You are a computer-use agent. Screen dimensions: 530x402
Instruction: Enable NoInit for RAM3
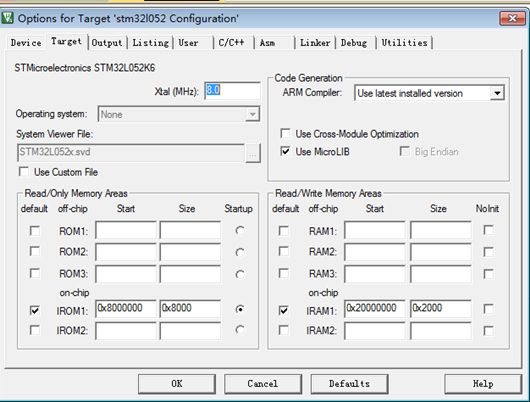[x=488, y=274]
